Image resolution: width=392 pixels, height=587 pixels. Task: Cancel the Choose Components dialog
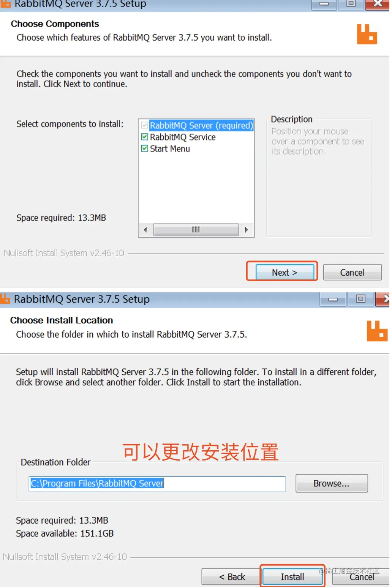pyautogui.click(x=352, y=272)
